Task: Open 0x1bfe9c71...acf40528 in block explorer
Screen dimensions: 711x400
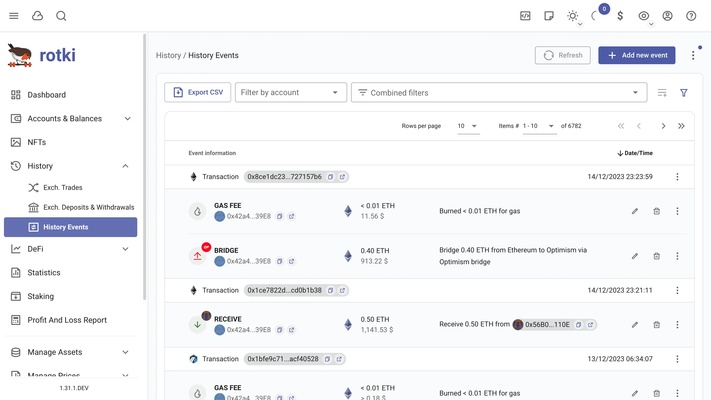Action: (339, 359)
